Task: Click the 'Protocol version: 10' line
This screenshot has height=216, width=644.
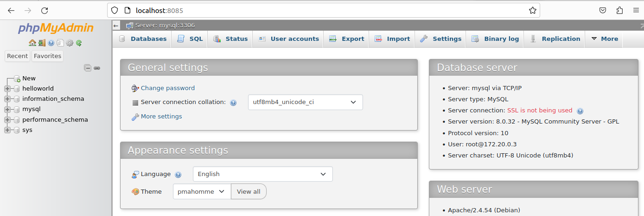Action: tap(478, 133)
